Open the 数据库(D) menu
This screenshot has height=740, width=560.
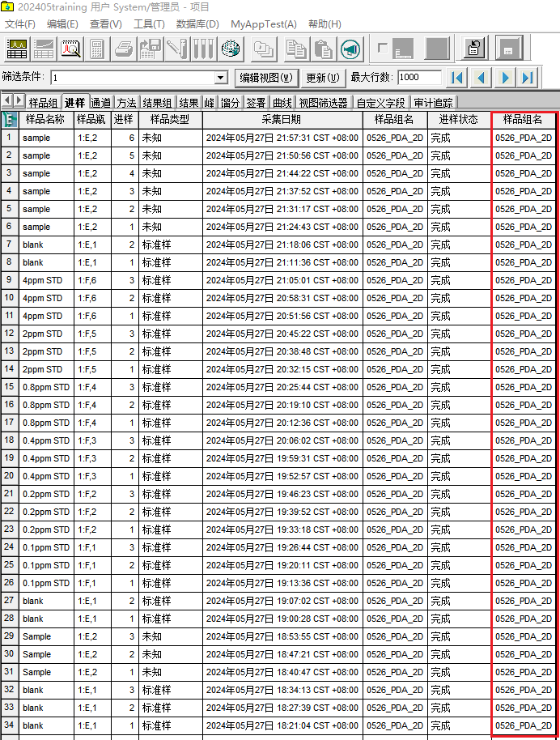pyautogui.click(x=197, y=24)
